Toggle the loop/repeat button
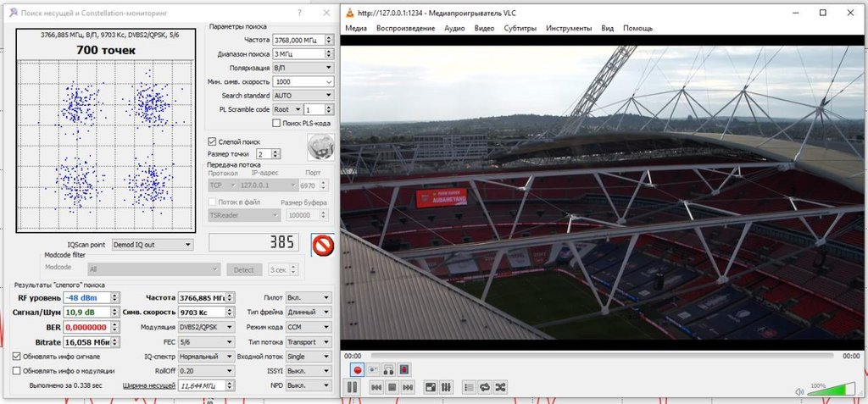The width and height of the screenshot is (868, 404). coord(485,387)
